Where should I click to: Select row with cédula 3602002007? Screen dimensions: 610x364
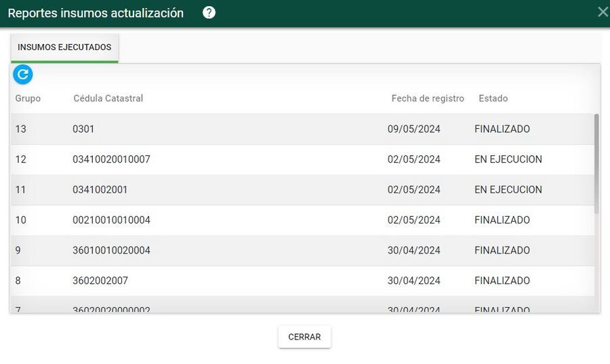pos(302,281)
